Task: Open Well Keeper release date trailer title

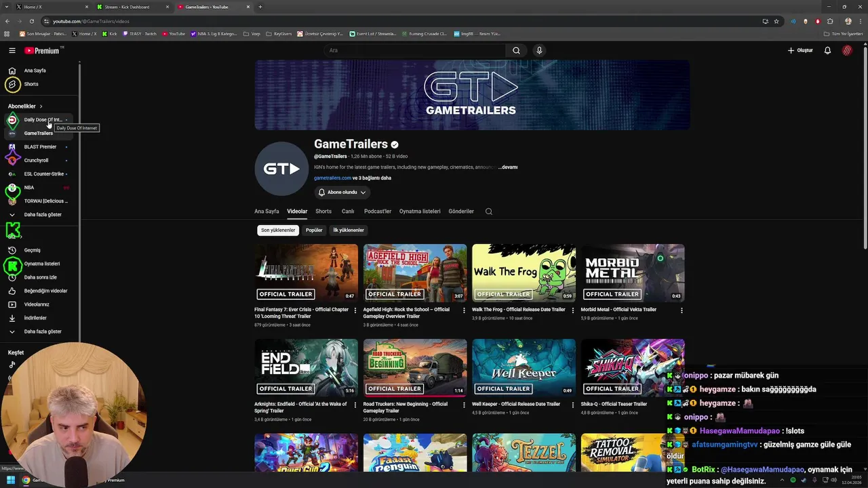Action: pyautogui.click(x=516, y=404)
